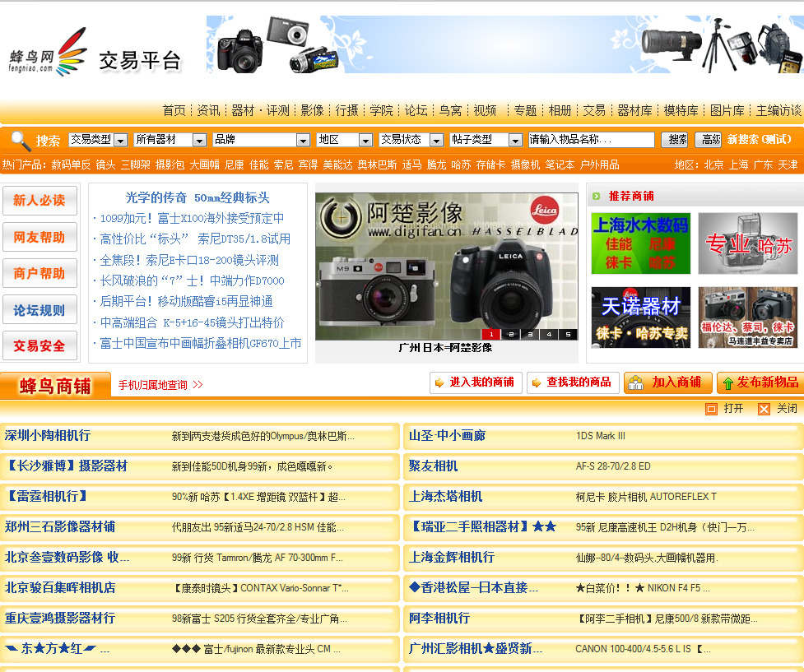Viewport: 804px width, 672px height.
Task: Open the 福伦达、蔡司、徕卡 shop thumbnail
Action: click(x=747, y=317)
